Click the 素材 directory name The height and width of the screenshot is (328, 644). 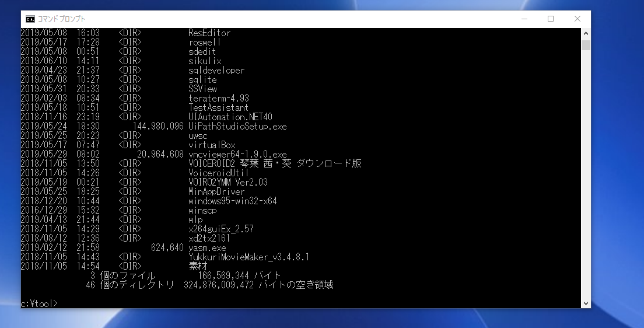pos(198,266)
